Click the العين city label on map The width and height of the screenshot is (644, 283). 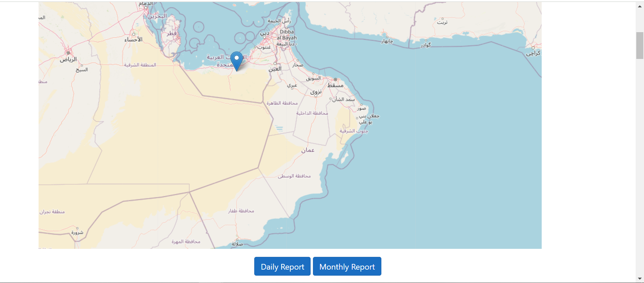click(x=275, y=69)
